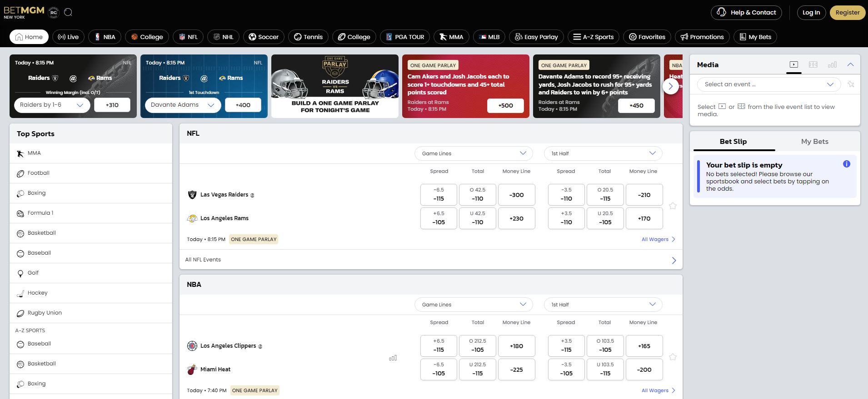Click the Formula 1 icon in Top Sports

(x=20, y=213)
